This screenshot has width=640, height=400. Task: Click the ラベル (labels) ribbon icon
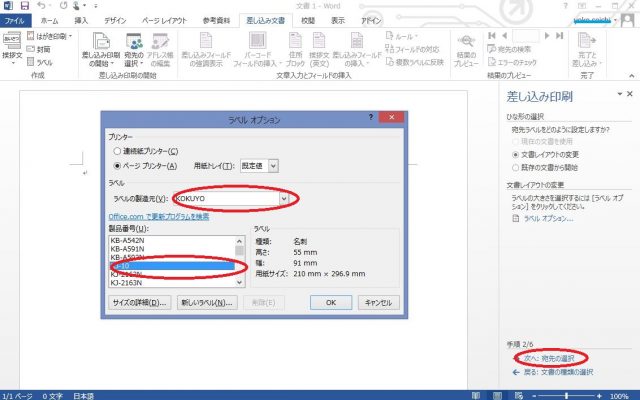pos(41,60)
